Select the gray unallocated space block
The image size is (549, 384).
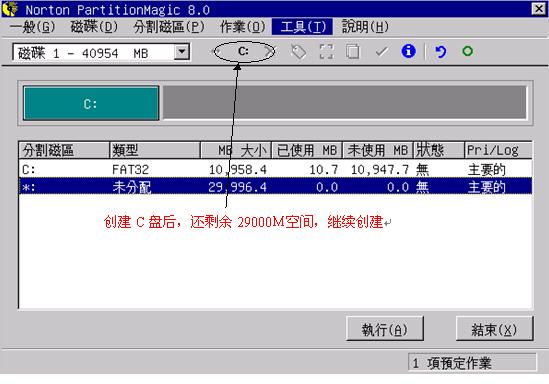pyautogui.click(x=345, y=103)
